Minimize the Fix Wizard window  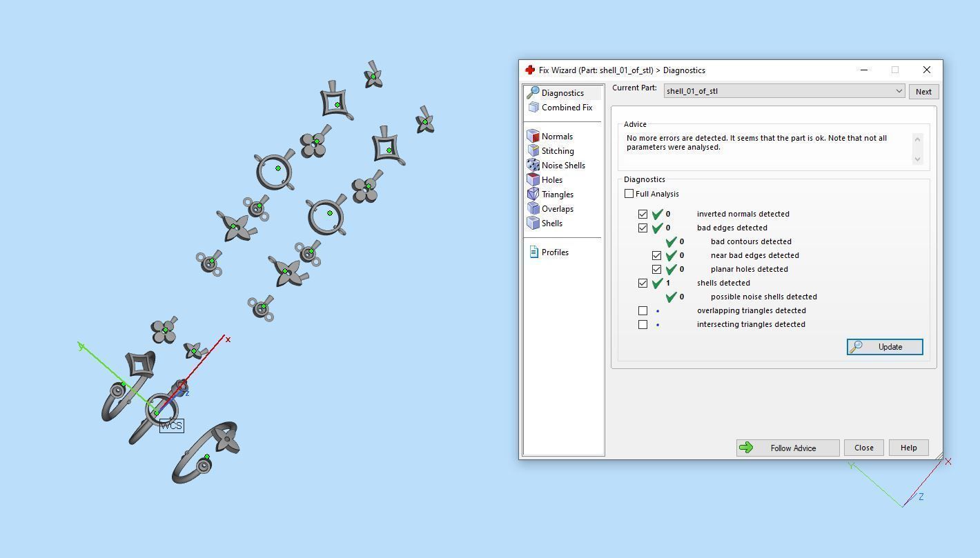pyautogui.click(x=864, y=70)
